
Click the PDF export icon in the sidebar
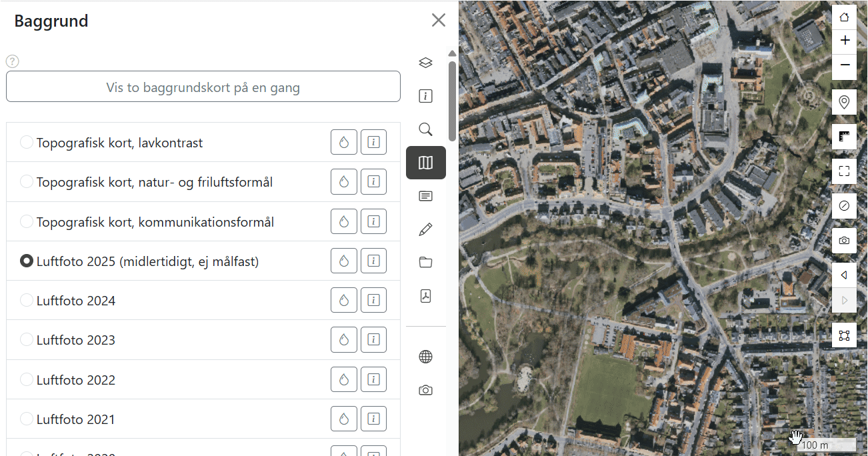coord(425,296)
